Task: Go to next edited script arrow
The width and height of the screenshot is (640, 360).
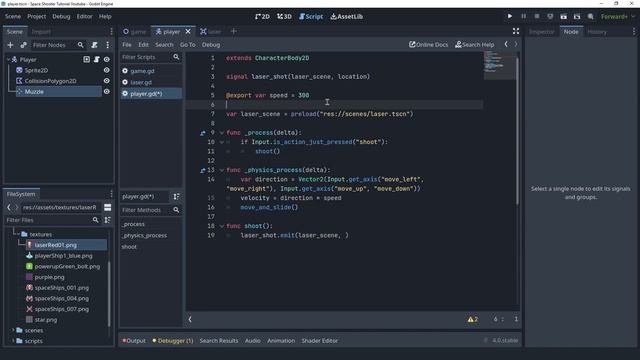Action: [516, 44]
